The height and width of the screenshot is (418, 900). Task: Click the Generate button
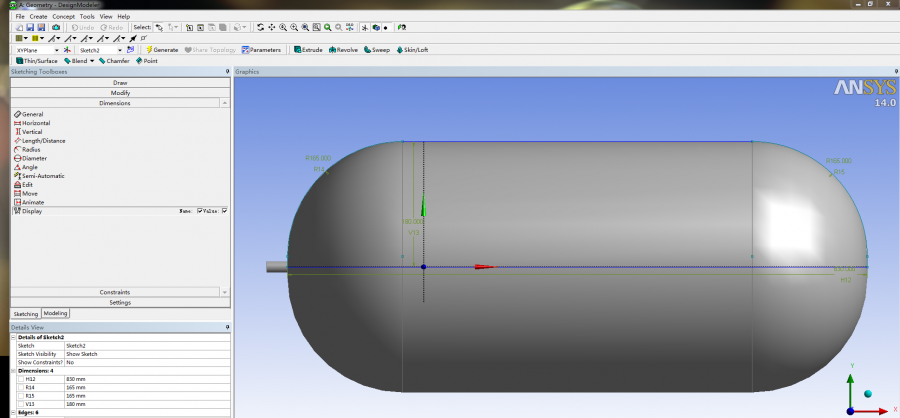coord(162,49)
